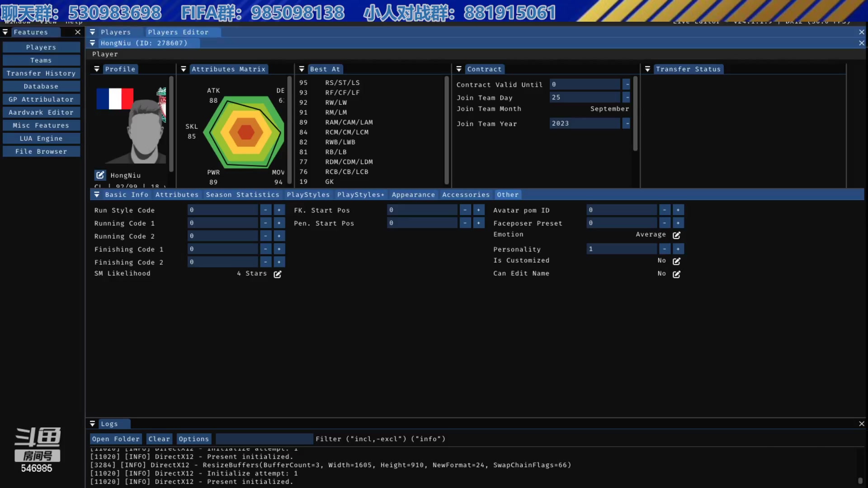Viewport: 868px width, 488px height.
Task: Open the Aardvark Editor
Action: tap(41, 112)
